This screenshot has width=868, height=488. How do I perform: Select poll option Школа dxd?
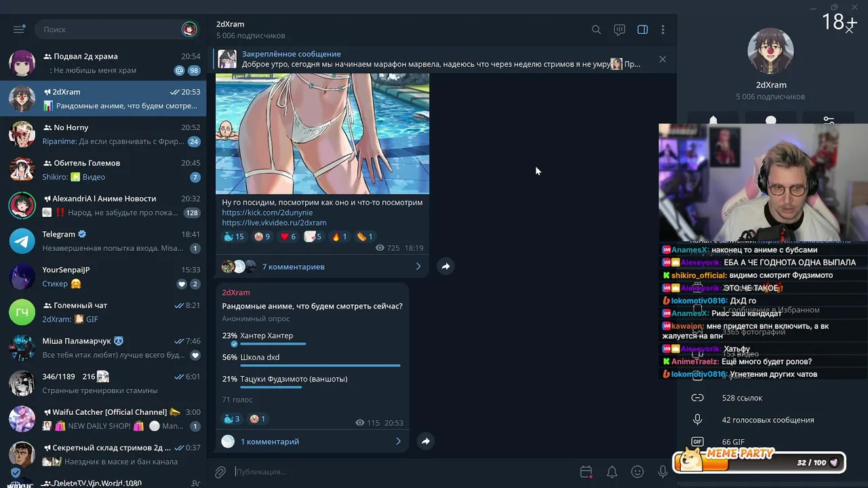pos(260,357)
